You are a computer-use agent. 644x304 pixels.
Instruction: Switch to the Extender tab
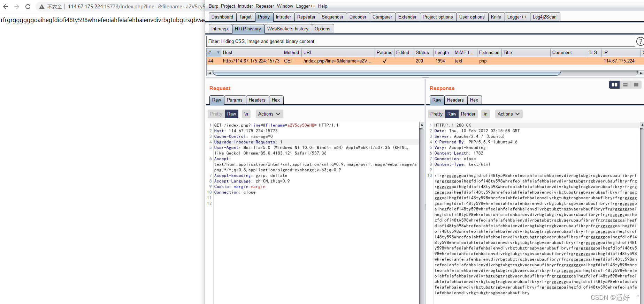tap(407, 17)
